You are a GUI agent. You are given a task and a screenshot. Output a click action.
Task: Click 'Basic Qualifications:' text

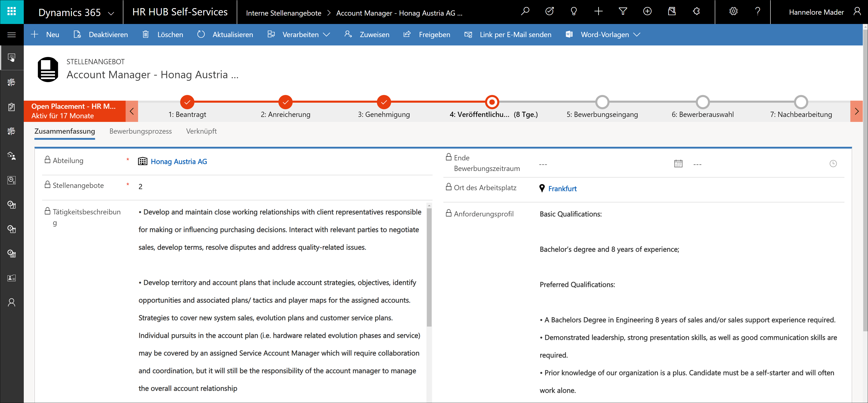coord(570,214)
